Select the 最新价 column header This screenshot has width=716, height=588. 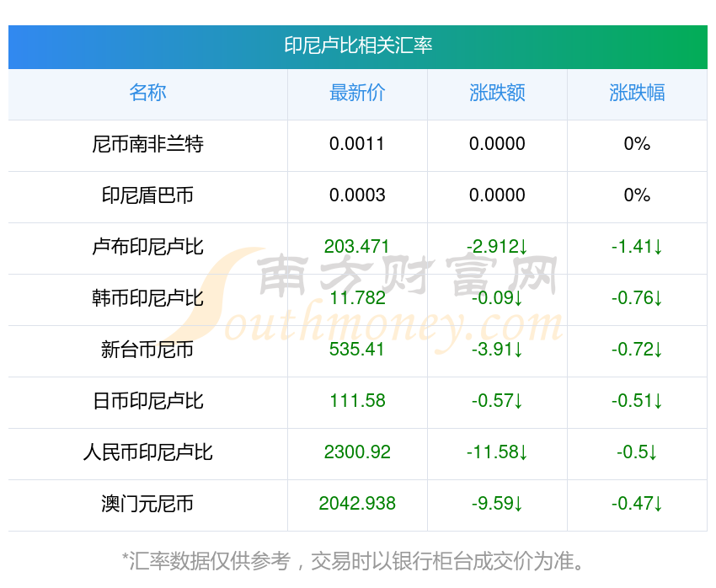point(357,93)
